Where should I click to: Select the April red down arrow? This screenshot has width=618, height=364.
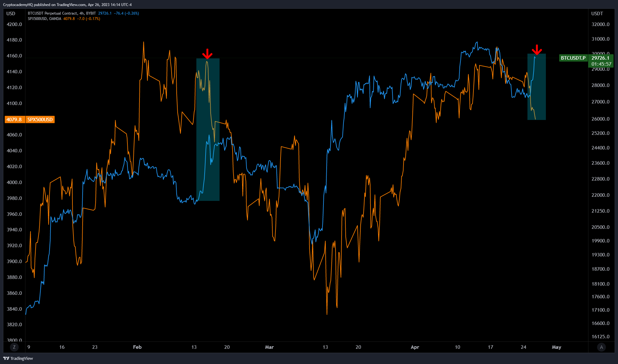tap(537, 50)
